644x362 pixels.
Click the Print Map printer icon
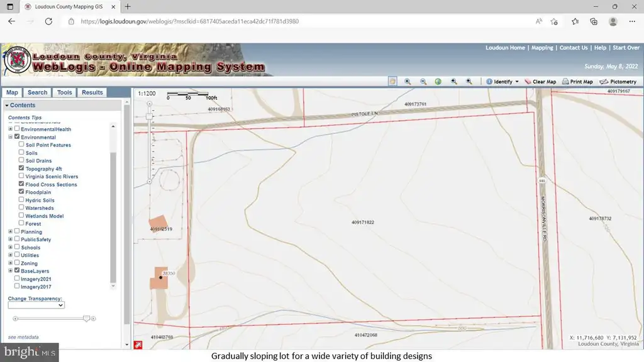[x=565, y=82]
